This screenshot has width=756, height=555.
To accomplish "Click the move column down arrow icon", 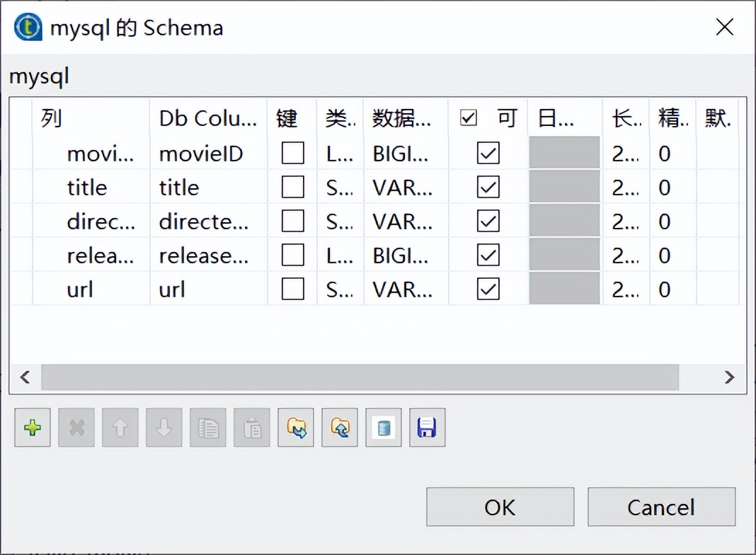I will (x=164, y=428).
